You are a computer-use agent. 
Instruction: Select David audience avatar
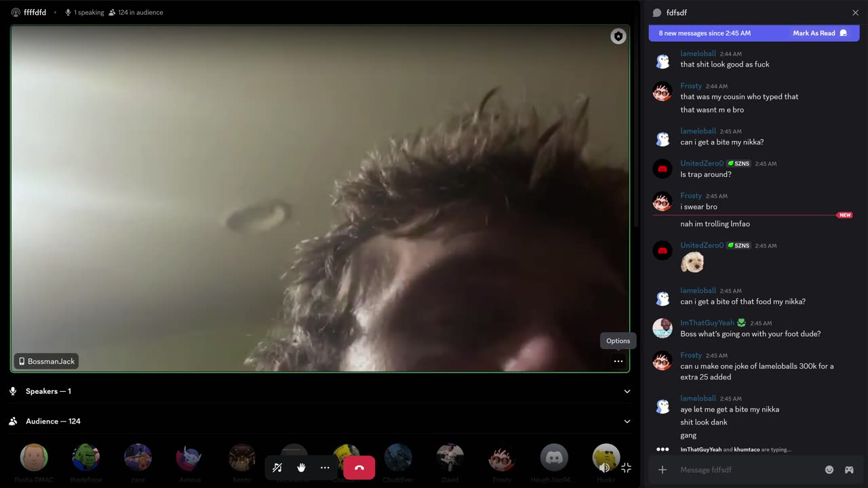[450, 457]
